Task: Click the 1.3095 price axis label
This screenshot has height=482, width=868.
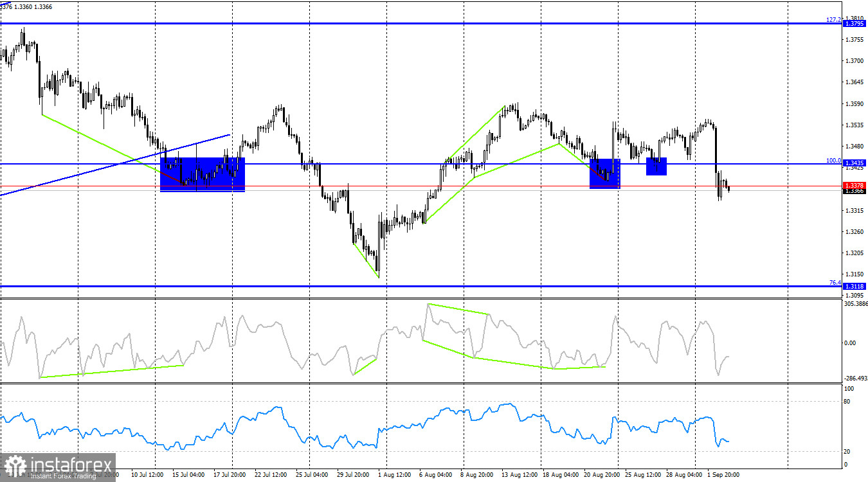Action: tap(854, 296)
